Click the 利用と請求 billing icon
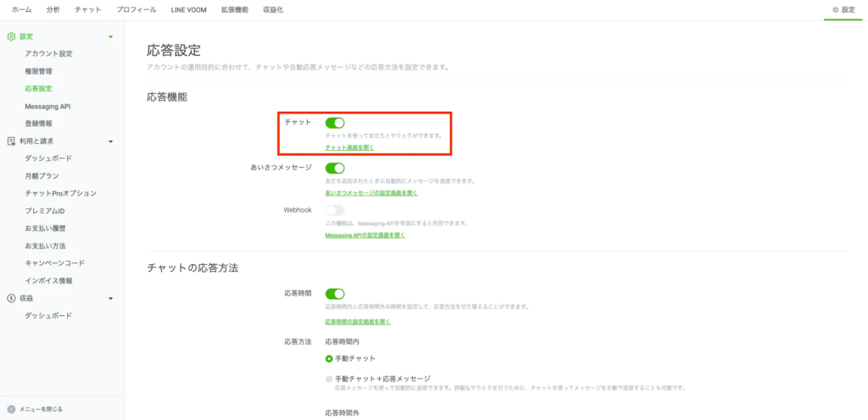The height and width of the screenshot is (420, 868). pyautogui.click(x=11, y=141)
